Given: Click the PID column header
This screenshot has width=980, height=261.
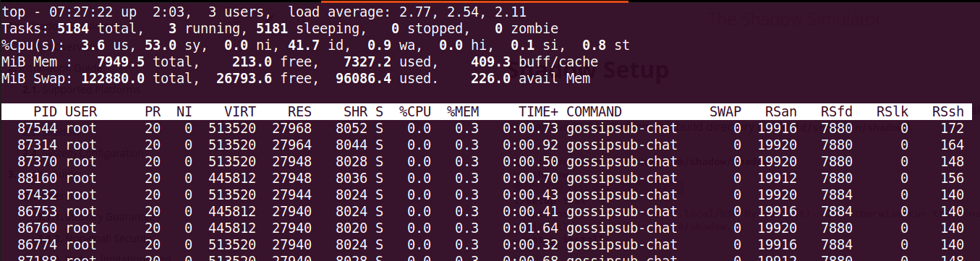Looking at the screenshot, I should pyautogui.click(x=46, y=112).
